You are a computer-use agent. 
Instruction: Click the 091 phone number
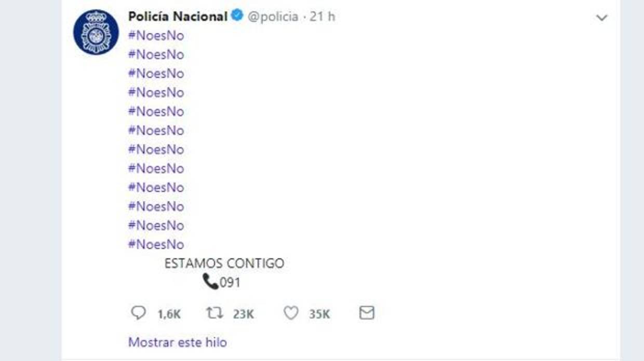coord(230,283)
